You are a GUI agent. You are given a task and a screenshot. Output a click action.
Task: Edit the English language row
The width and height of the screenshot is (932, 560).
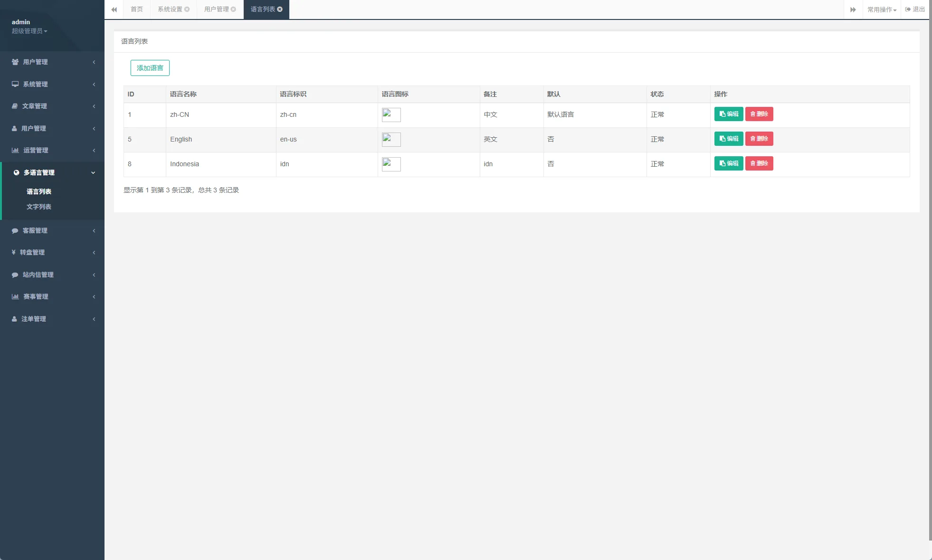[x=728, y=139]
